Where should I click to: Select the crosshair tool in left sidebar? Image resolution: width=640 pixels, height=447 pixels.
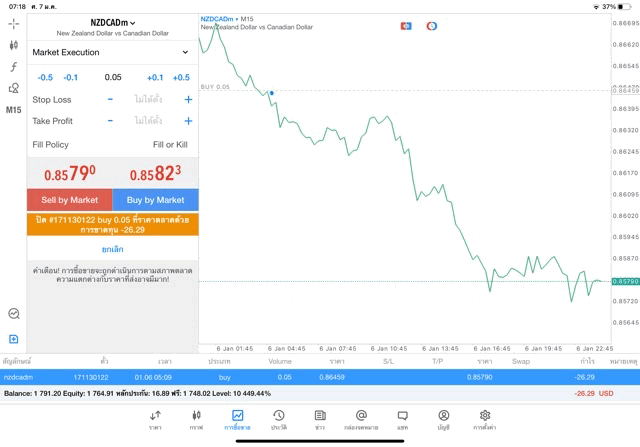click(x=13, y=23)
